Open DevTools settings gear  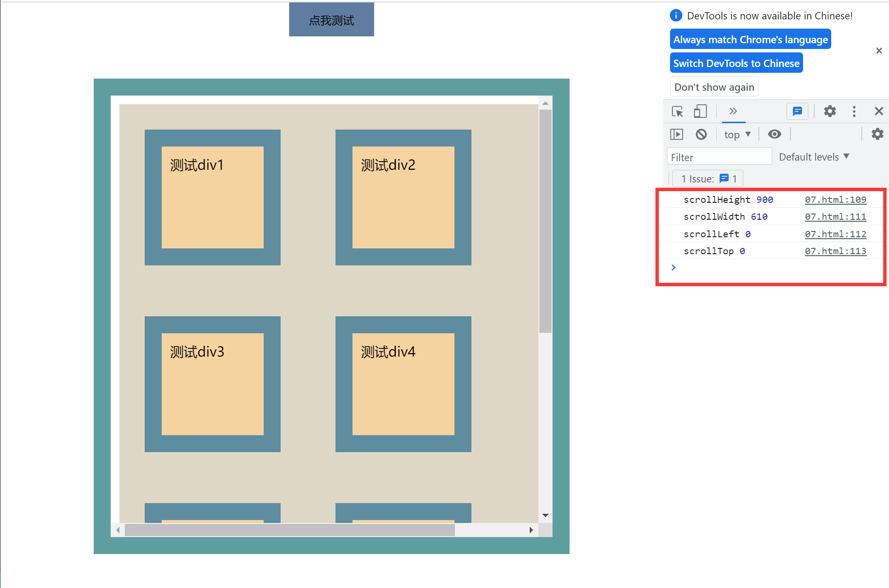click(830, 111)
